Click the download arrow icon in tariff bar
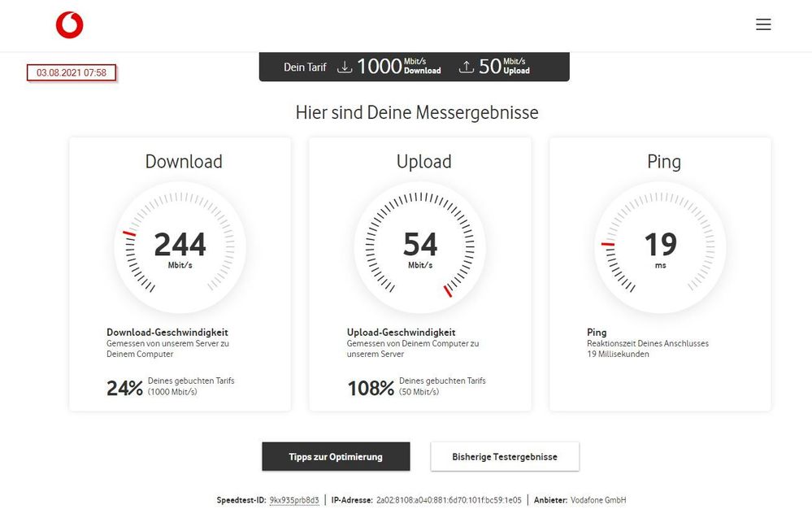Image resolution: width=812 pixels, height=518 pixels. pos(345,67)
